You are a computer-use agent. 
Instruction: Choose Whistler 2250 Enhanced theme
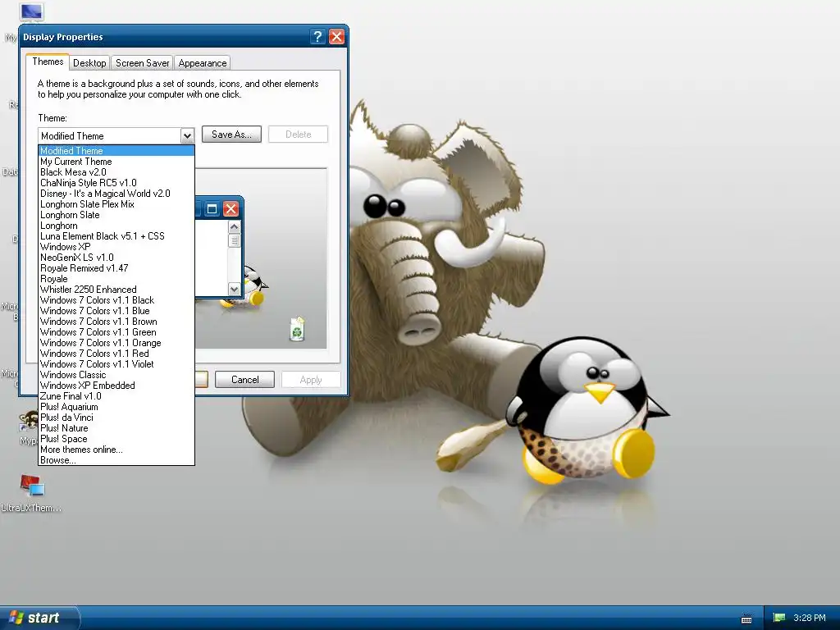(116, 290)
